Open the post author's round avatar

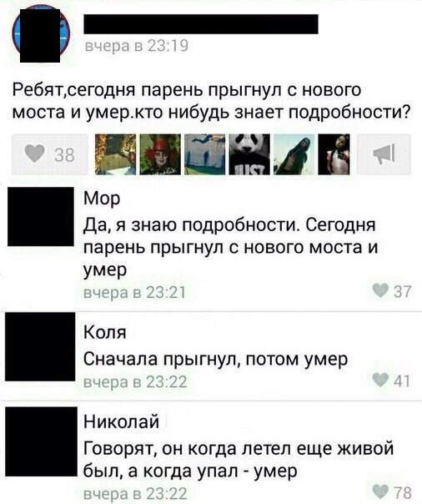tap(41, 33)
